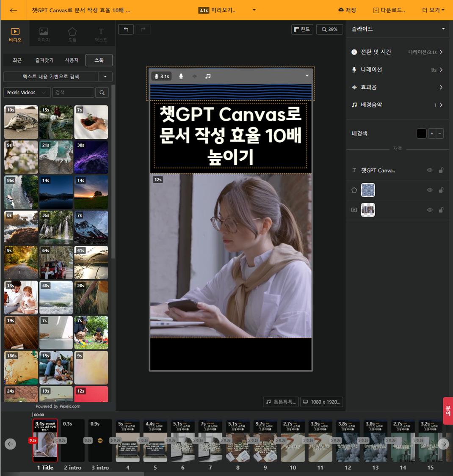Image resolution: width=453 pixels, height=476 pixels.
Task: Click the sparkle sound effect icon on canvas
Action: tap(194, 76)
